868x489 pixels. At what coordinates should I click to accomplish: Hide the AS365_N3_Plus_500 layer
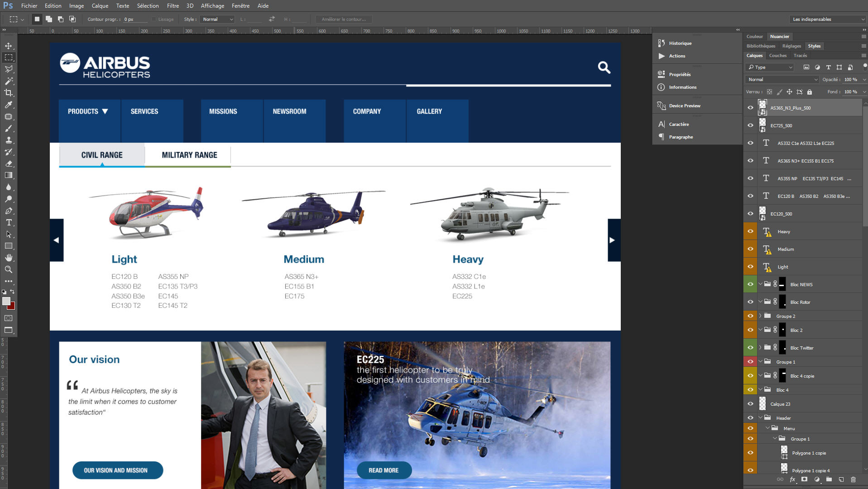point(750,108)
